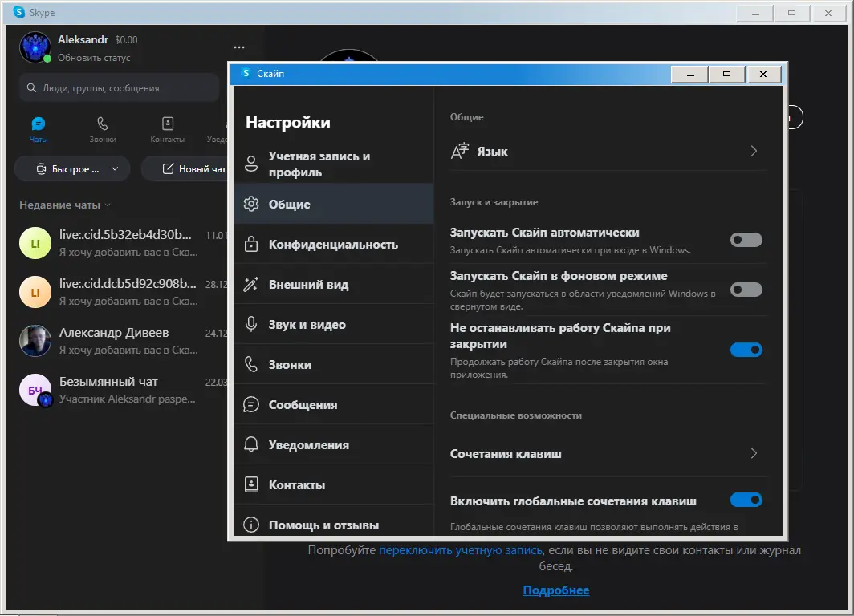Expand the dropdown arrow beside 'Быстрое ...'
Screen dimensions: 854x616
[x=115, y=169]
